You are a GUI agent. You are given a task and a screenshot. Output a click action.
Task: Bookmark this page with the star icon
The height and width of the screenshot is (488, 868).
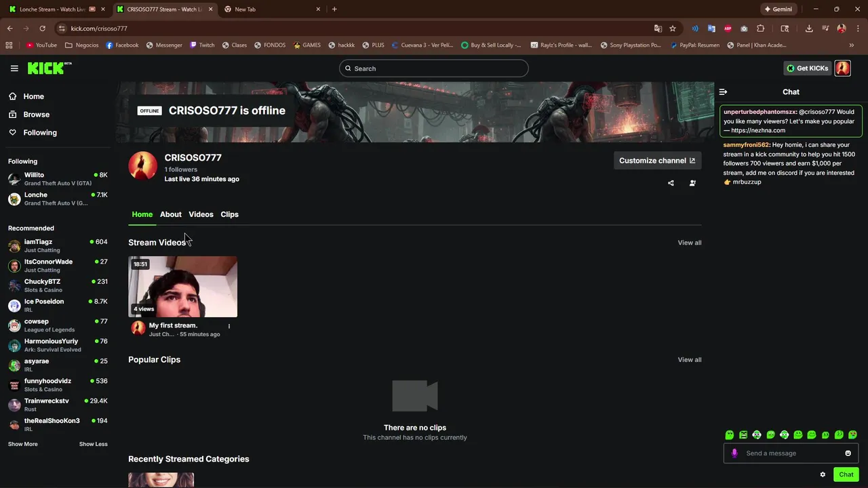click(673, 28)
